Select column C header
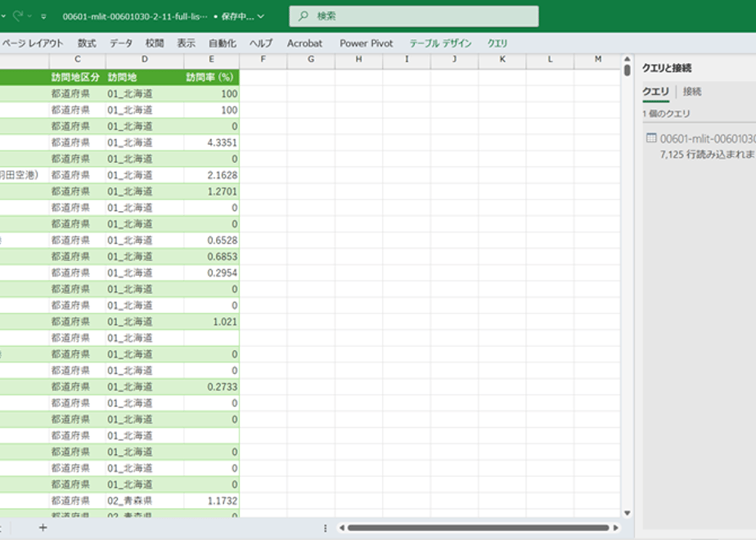 (x=77, y=59)
